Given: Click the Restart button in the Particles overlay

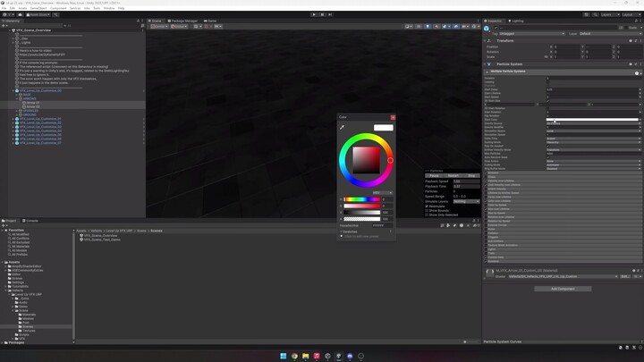Looking at the screenshot, I should point(453,176).
